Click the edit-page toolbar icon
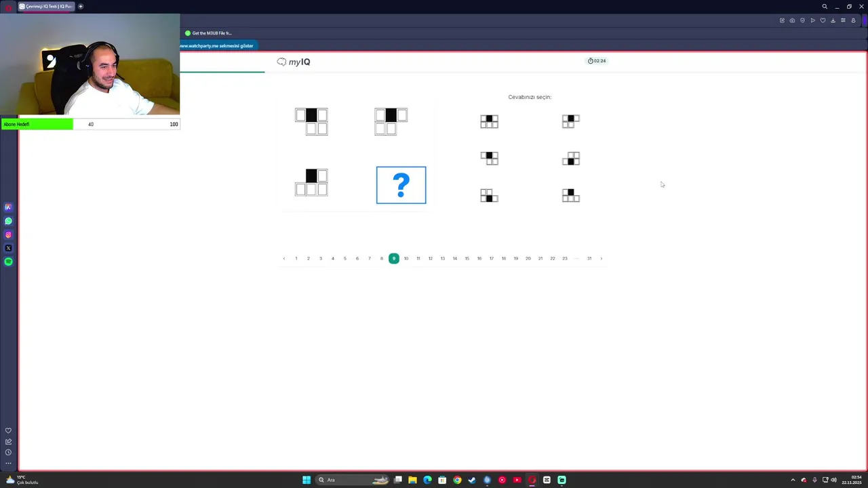This screenshot has width=868, height=488. 782,20
